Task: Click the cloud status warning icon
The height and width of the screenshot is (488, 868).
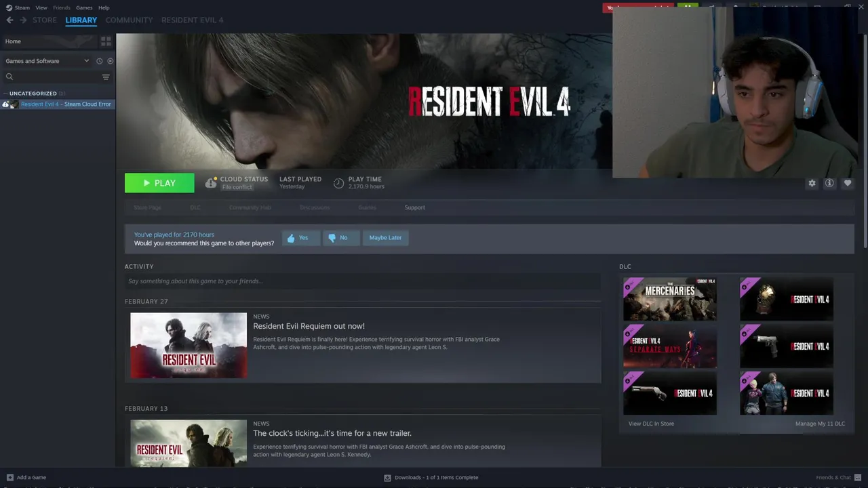Action: coord(211,182)
